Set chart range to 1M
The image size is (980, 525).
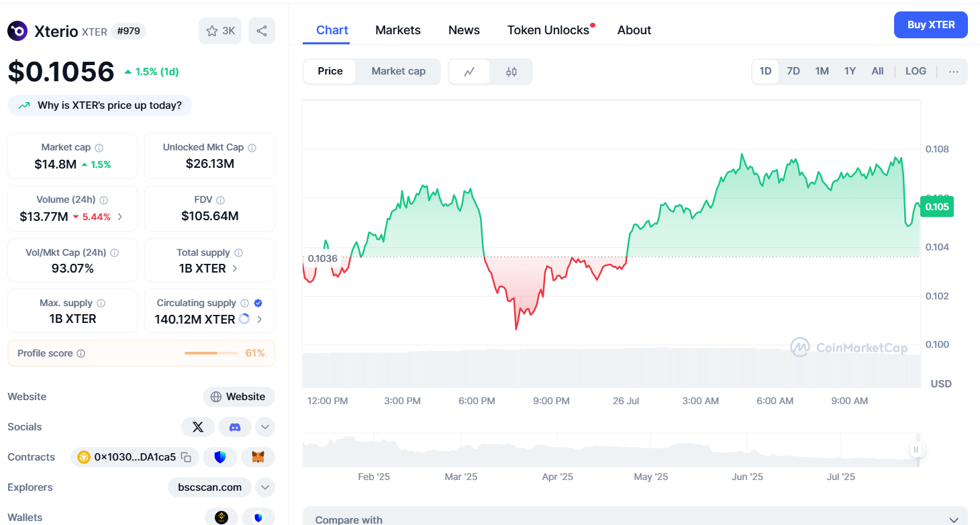click(x=822, y=71)
